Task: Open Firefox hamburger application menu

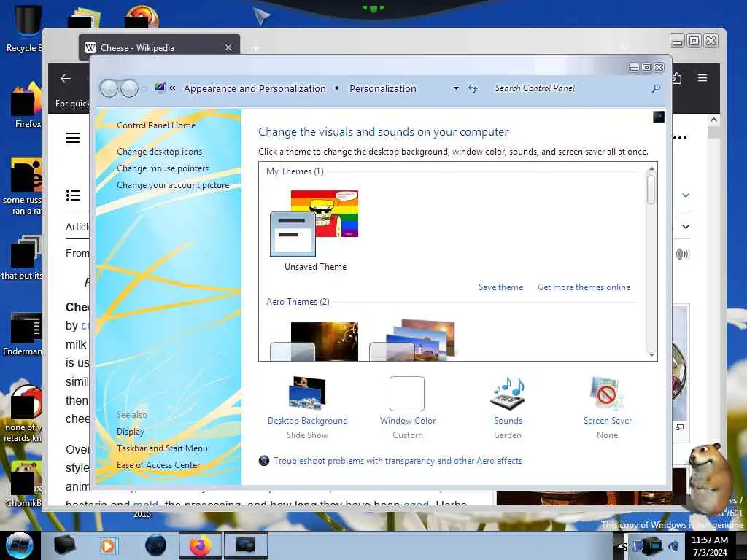Action: pos(703,77)
